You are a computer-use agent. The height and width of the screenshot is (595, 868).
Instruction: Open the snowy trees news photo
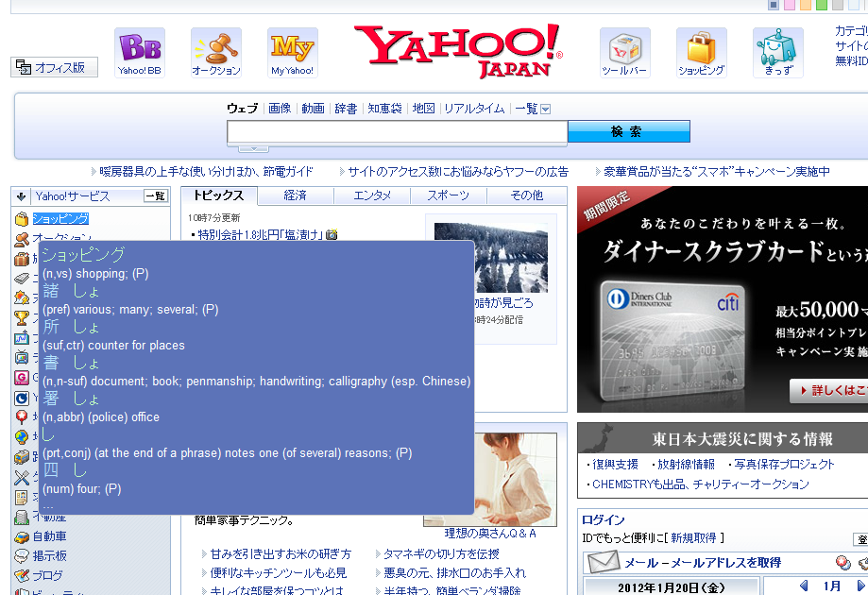tap(491, 258)
